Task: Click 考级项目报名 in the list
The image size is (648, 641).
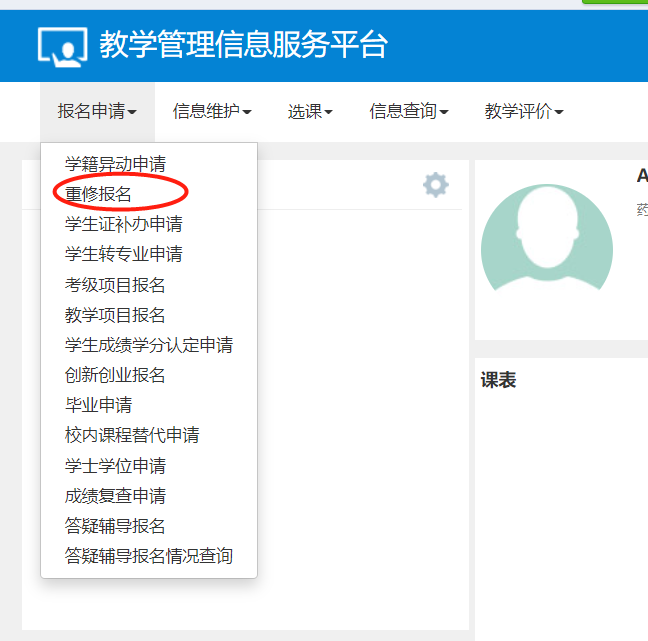Action: tap(115, 285)
